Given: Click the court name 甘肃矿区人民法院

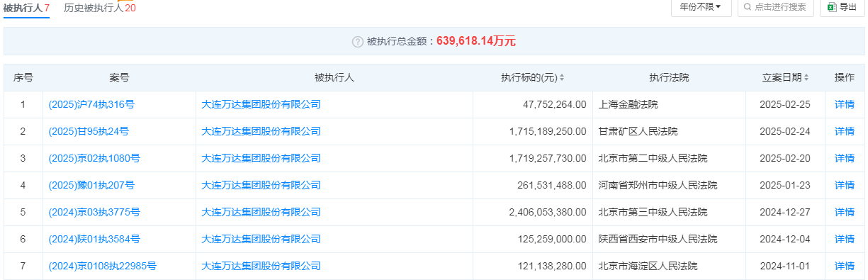Looking at the screenshot, I should point(638,131).
